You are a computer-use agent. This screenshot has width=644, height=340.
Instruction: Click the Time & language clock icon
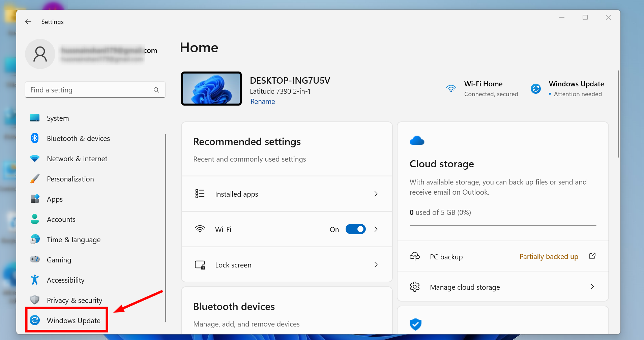35,239
